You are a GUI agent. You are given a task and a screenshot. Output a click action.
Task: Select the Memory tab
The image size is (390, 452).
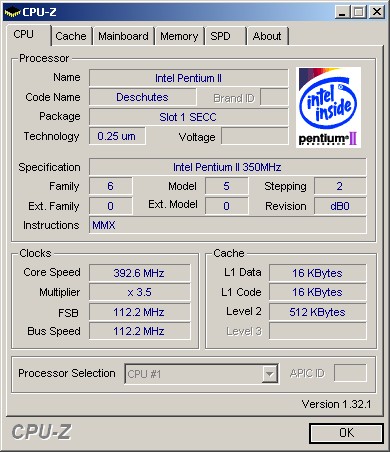point(179,36)
